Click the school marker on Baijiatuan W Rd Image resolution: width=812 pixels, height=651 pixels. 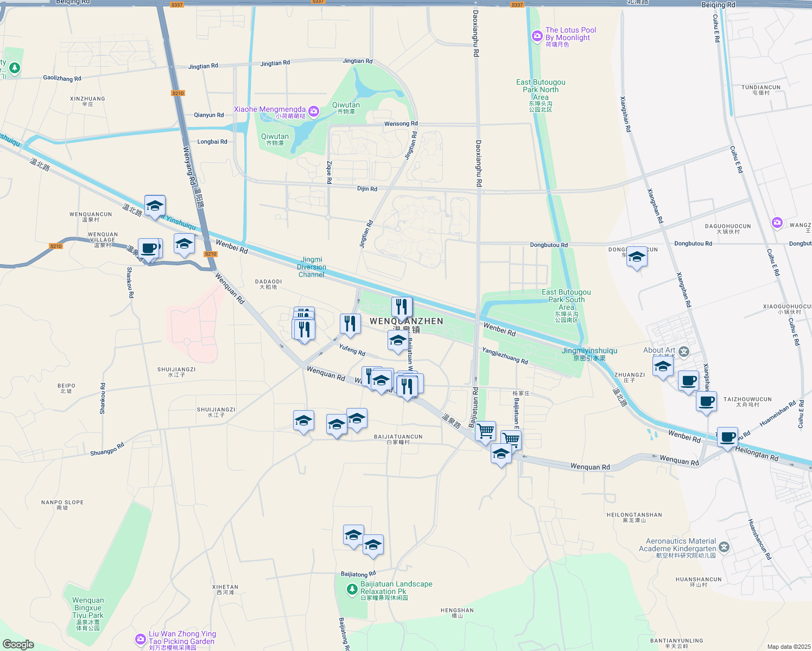398,341
